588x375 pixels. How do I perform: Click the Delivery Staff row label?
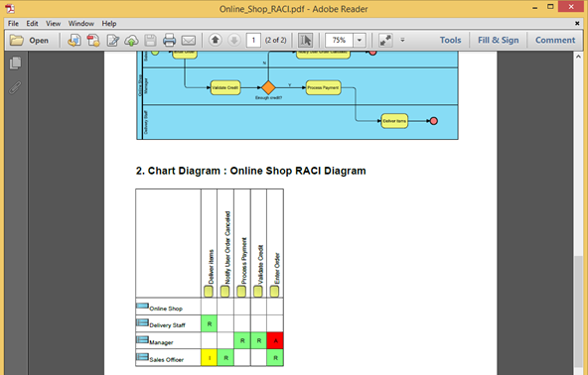tap(167, 325)
